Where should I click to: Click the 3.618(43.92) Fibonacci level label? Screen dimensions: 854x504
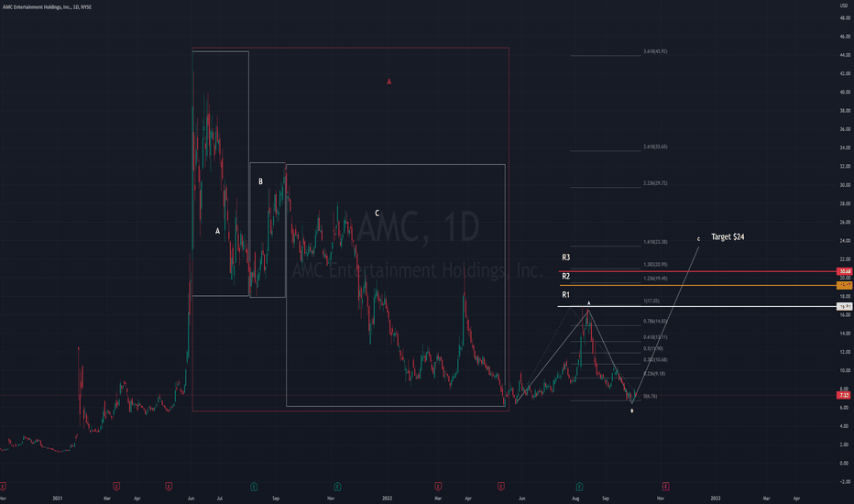tap(655, 51)
